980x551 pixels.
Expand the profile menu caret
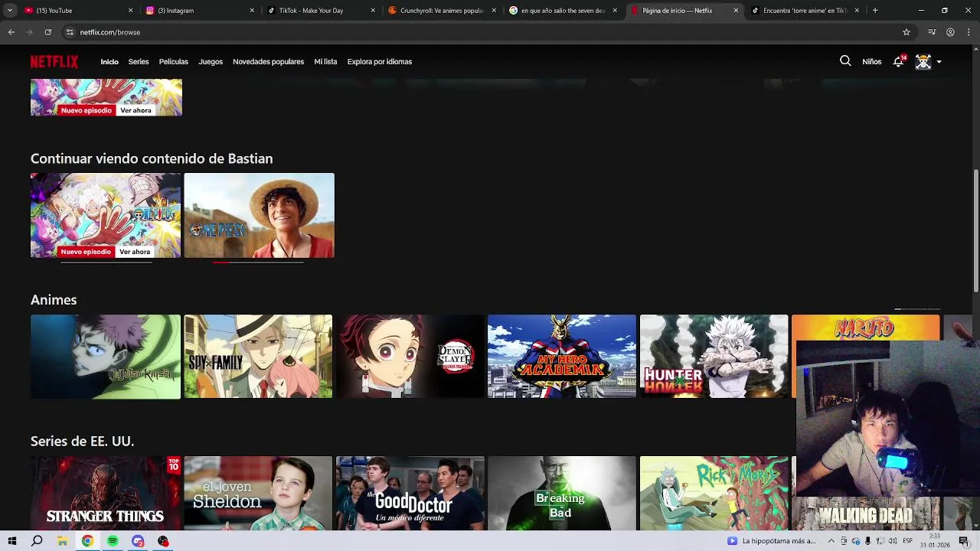coord(939,62)
